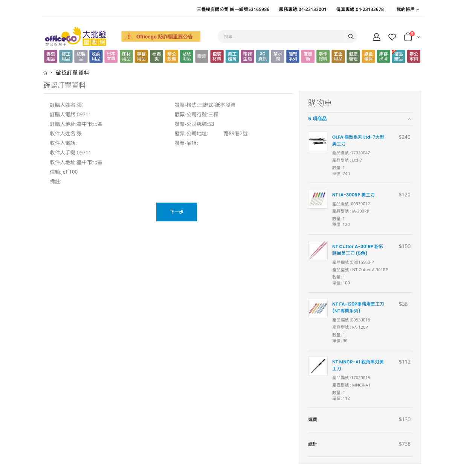The width and height of the screenshot is (449, 476).
Task: Open the 書寫用品 category icon
Action: (51, 56)
